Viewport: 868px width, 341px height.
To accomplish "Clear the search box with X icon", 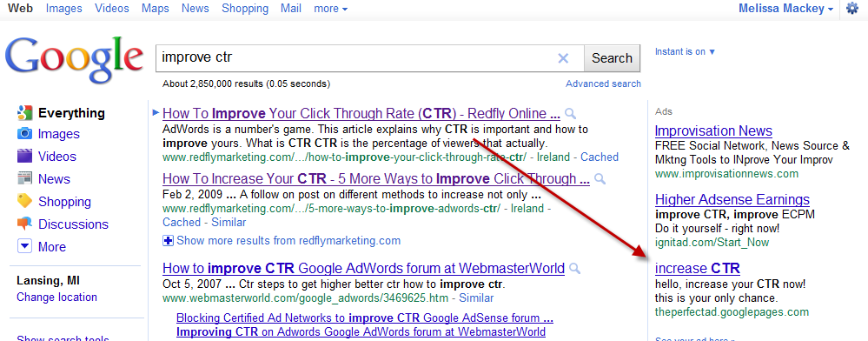I will 563,58.
